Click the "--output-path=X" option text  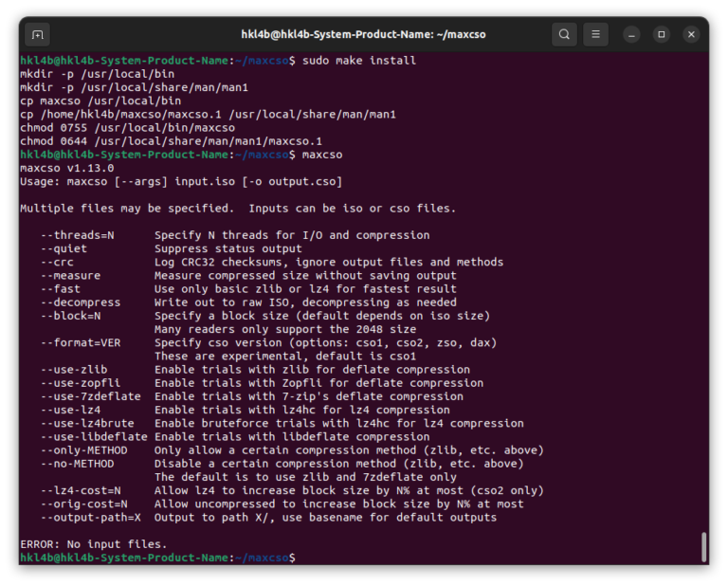(x=90, y=518)
